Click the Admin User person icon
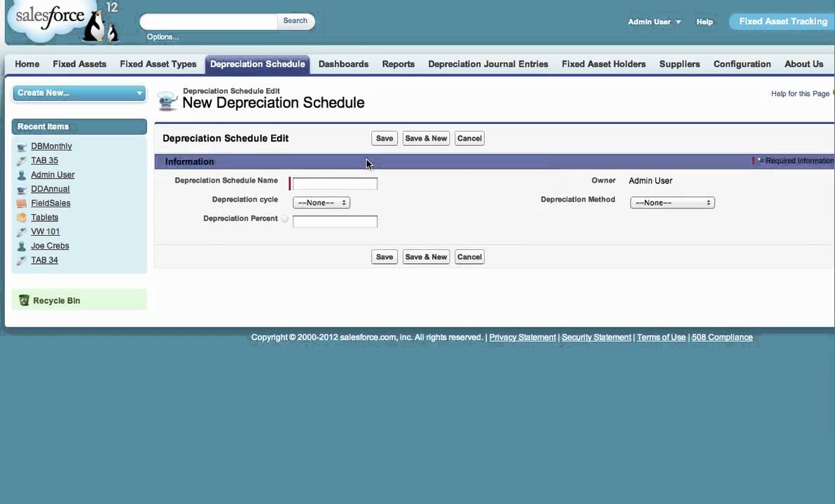The width and height of the screenshot is (835, 504). [x=21, y=175]
